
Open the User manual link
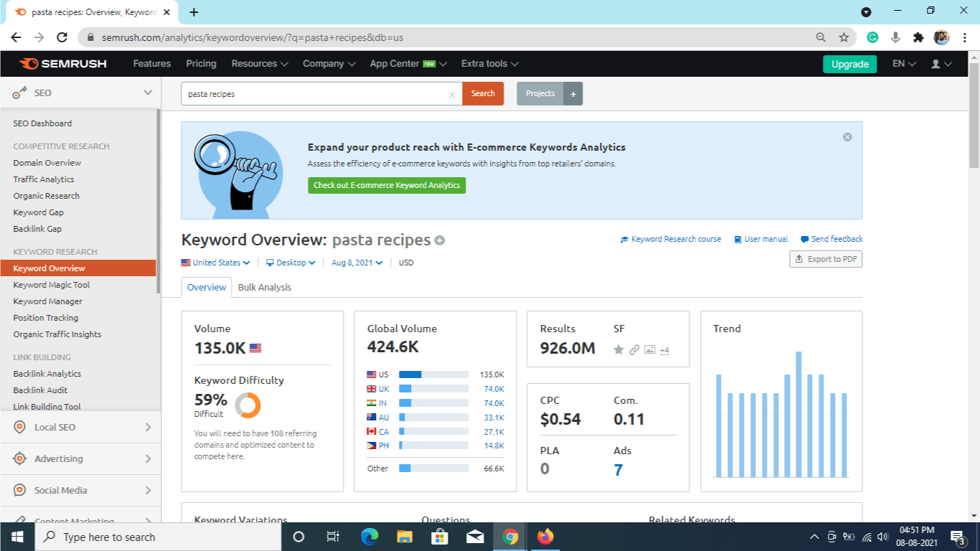point(761,239)
